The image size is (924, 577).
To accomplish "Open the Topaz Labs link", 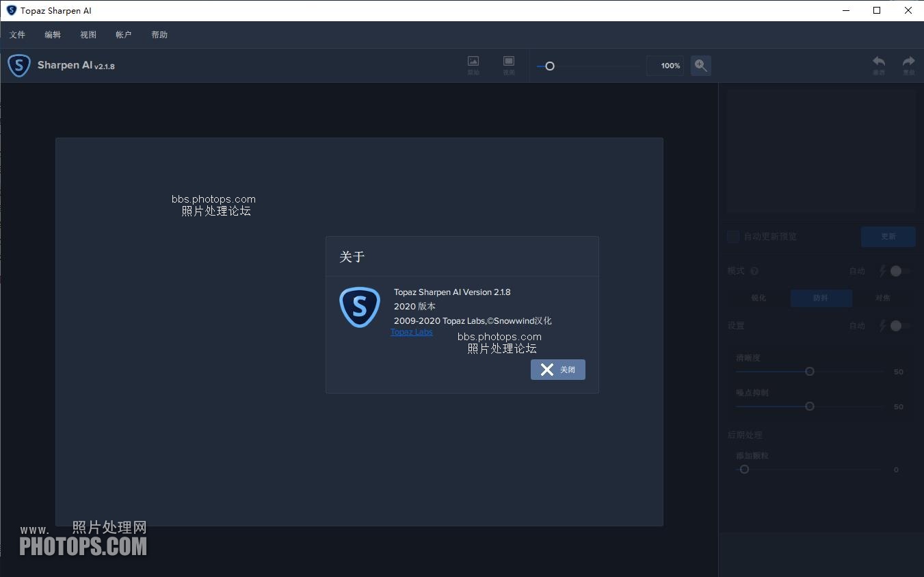I will (412, 332).
